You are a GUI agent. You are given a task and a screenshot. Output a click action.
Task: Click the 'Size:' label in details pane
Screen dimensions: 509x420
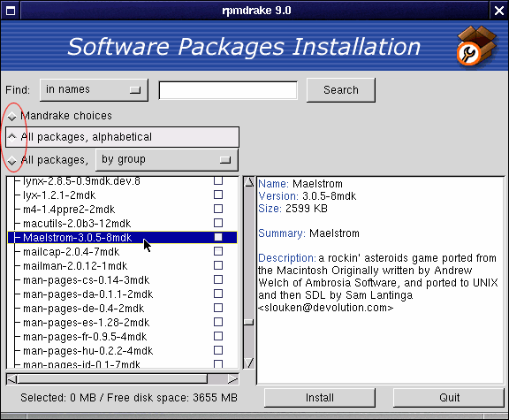(270, 209)
